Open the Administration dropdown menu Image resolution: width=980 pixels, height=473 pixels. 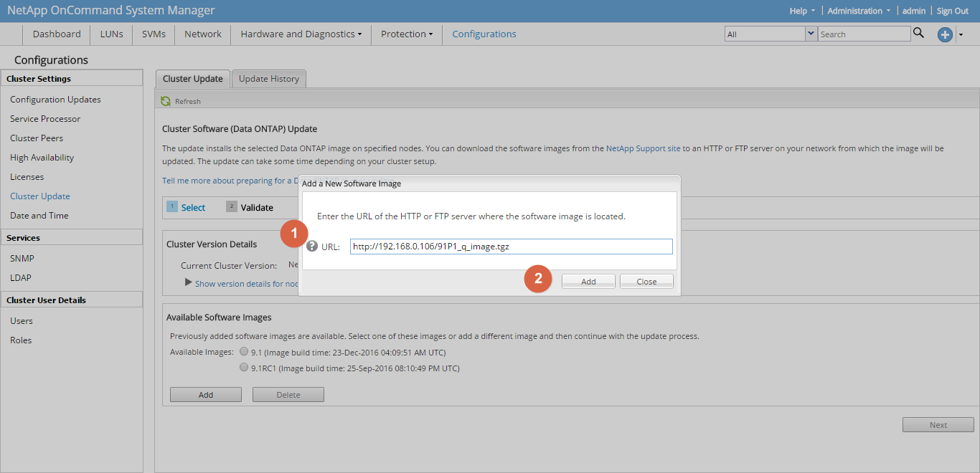859,11
